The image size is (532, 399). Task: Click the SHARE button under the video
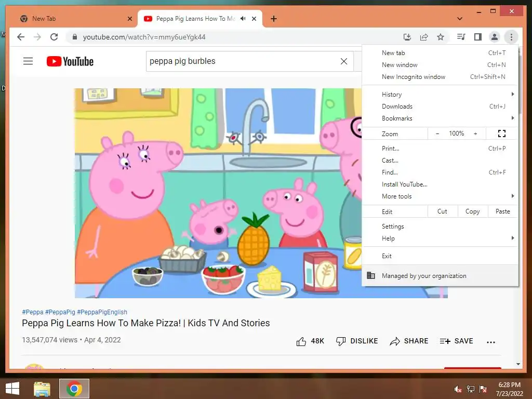[x=409, y=341]
